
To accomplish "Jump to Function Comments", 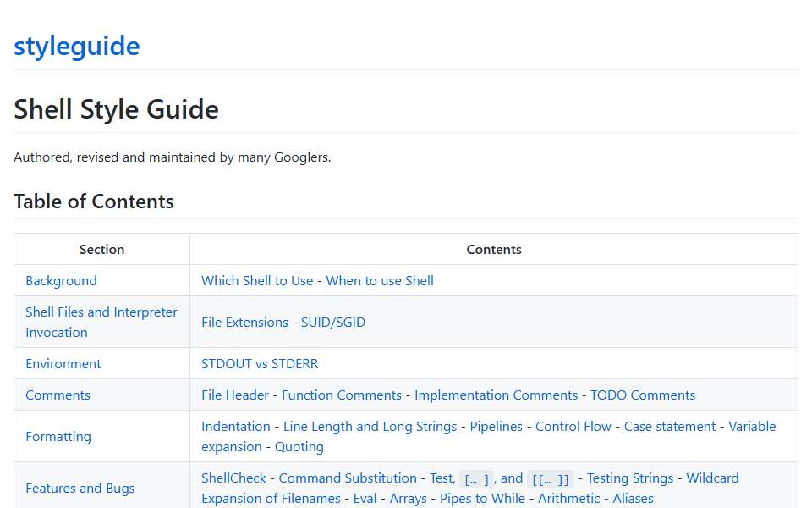I will 341,395.
